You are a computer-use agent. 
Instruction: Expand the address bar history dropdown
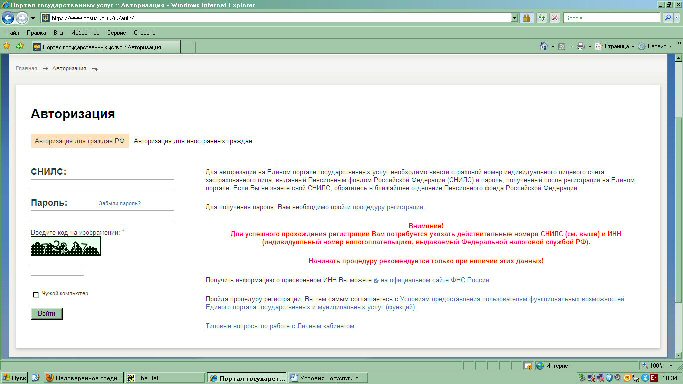tap(514, 18)
